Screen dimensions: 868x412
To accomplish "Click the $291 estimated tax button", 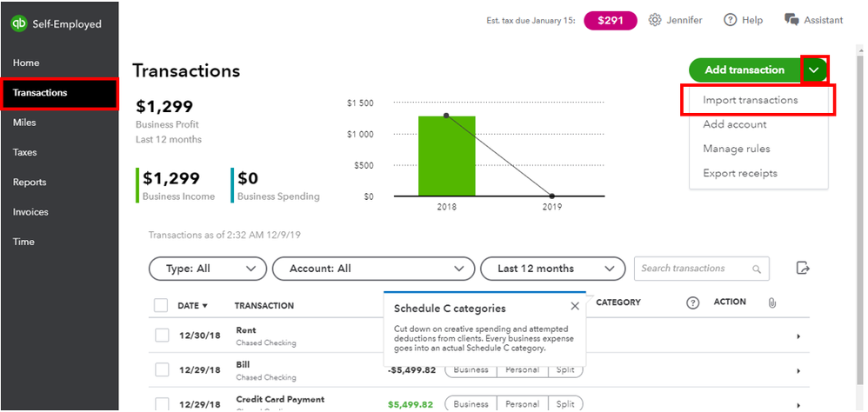I will (x=611, y=21).
